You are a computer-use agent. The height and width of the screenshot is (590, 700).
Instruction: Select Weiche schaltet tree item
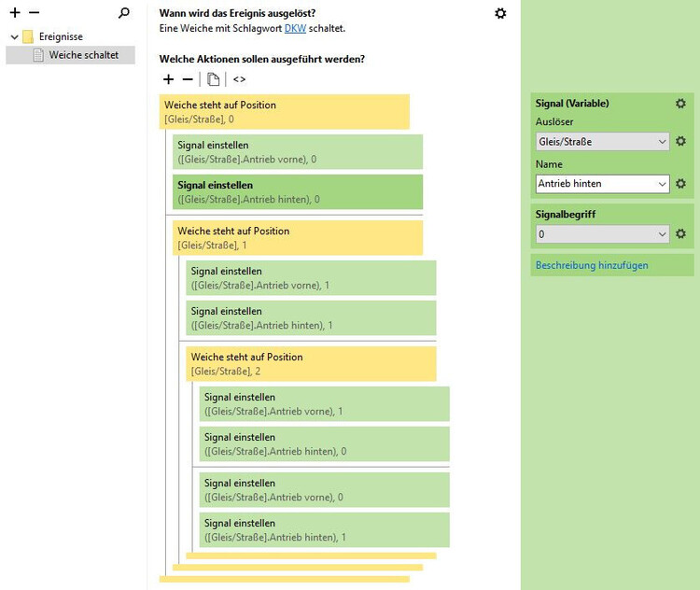coord(83,55)
